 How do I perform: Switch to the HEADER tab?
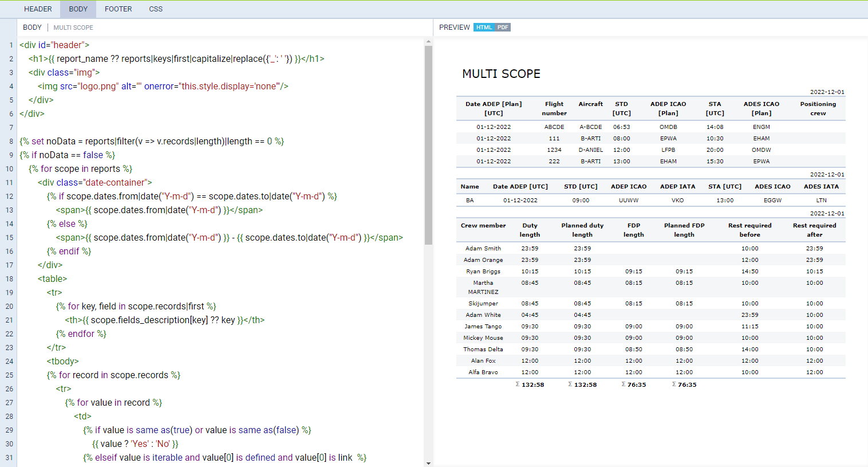click(38, 9)
